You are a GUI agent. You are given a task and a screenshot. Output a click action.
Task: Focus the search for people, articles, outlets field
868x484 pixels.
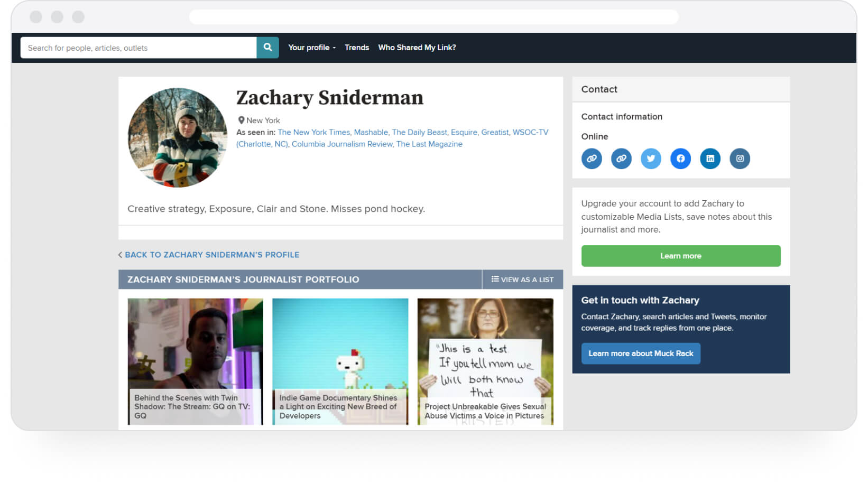138,48
